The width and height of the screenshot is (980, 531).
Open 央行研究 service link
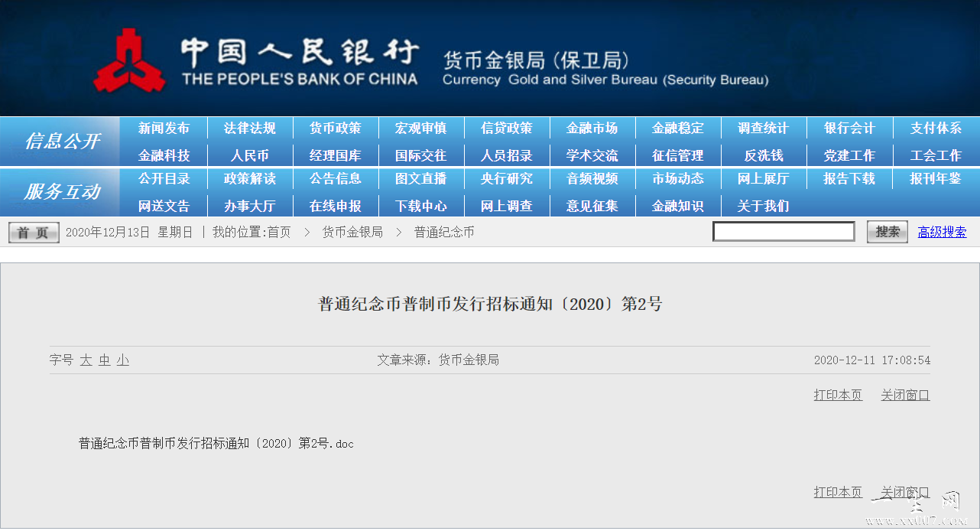pyautogui.click(x=506, y=179)
